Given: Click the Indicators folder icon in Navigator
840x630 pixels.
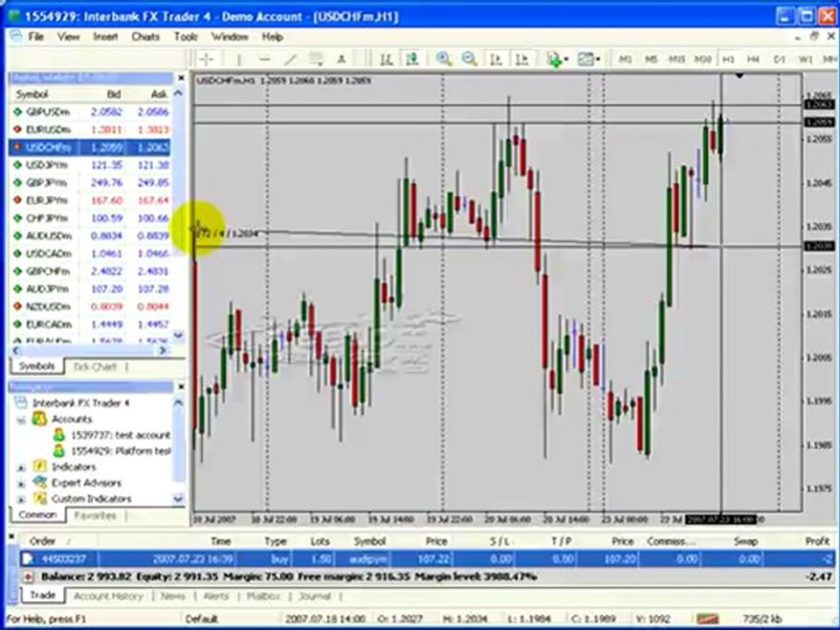Looking at the screenshot, I should [x=39, y=466].
